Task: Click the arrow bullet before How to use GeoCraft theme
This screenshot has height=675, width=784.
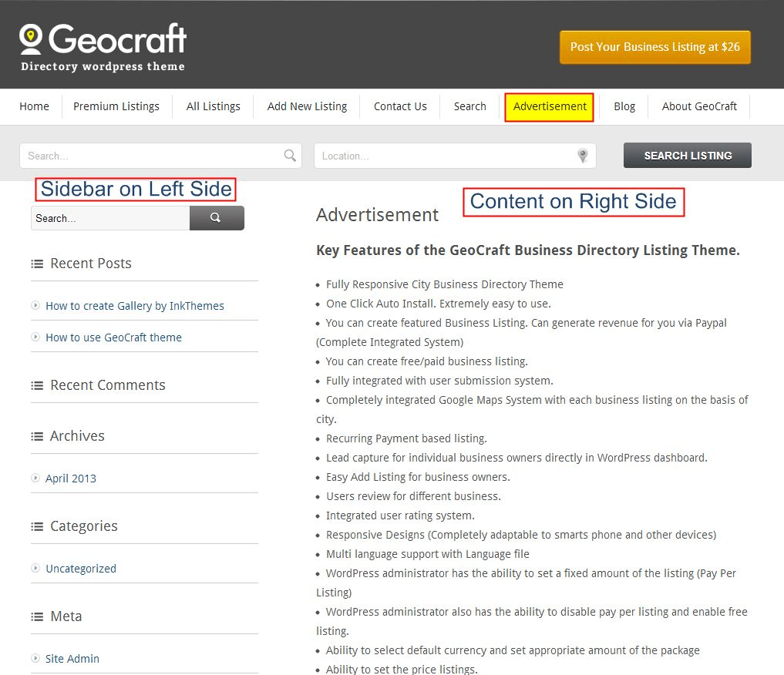Action: coord(35,337)
